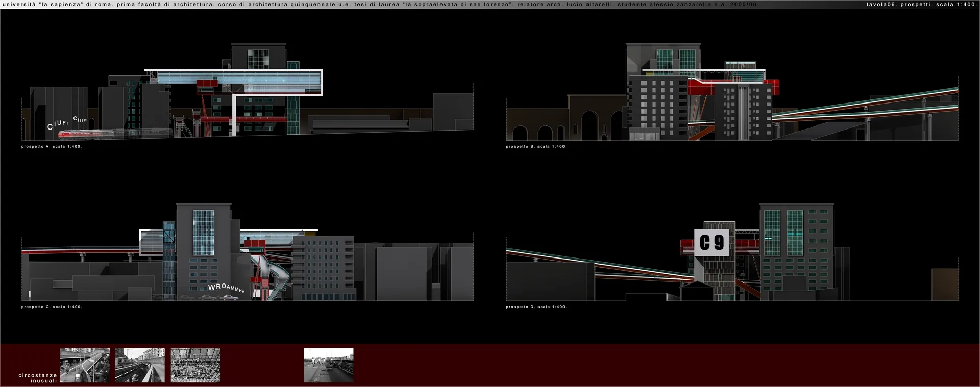Select the 'prospetto C. scala 1:400.' caption

52,307
